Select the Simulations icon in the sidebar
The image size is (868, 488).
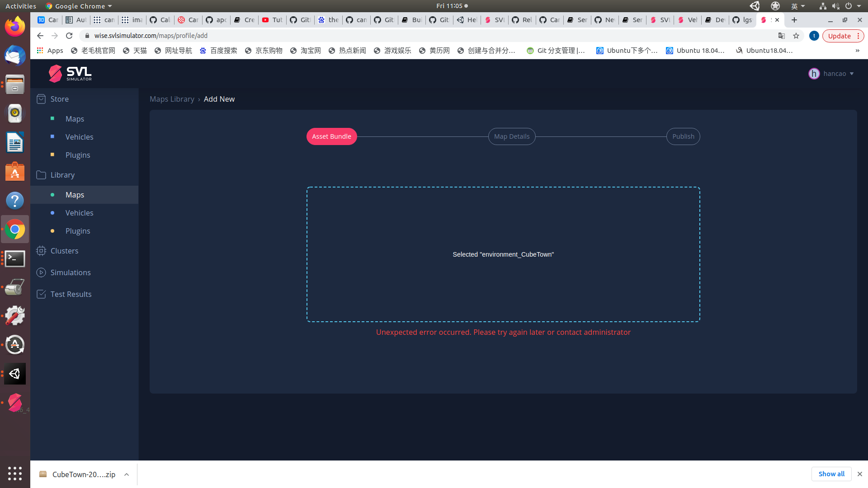coord(41,272)
